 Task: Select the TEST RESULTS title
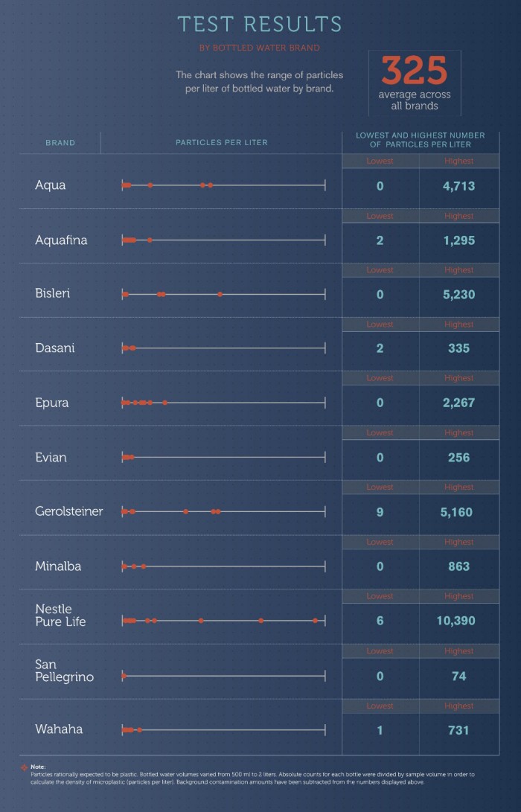[x=260, y=24]
